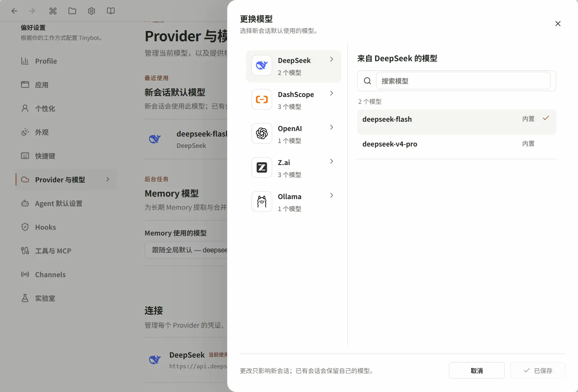Viewport: 578px width, 392px height.
Task: Click the folder icon in top toolbar
Action: 72,11
